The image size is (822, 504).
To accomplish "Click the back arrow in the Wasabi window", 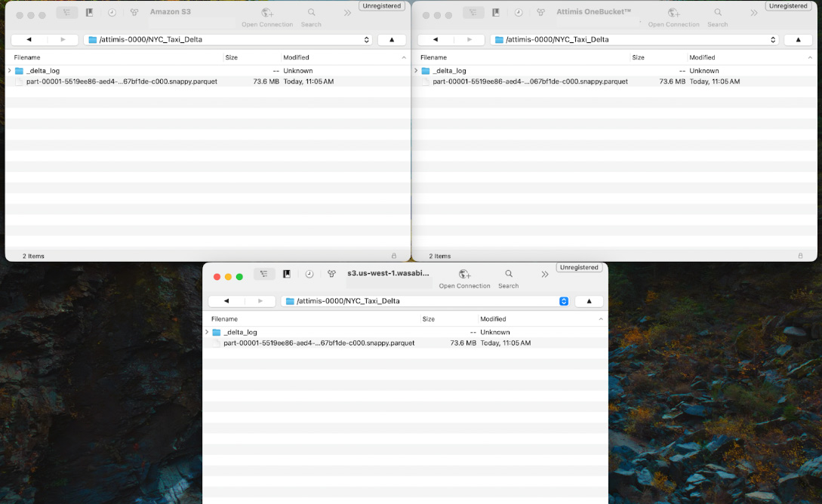I will [226, 301].
